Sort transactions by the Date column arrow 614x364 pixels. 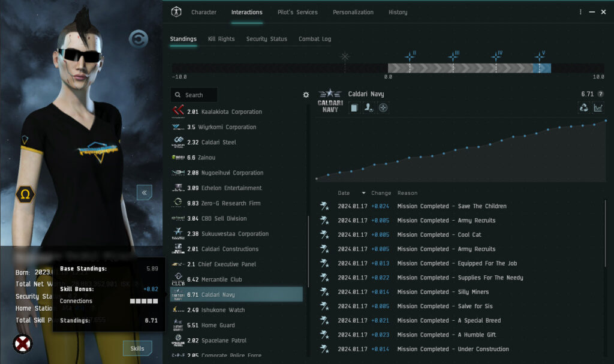tap(364, 192)
